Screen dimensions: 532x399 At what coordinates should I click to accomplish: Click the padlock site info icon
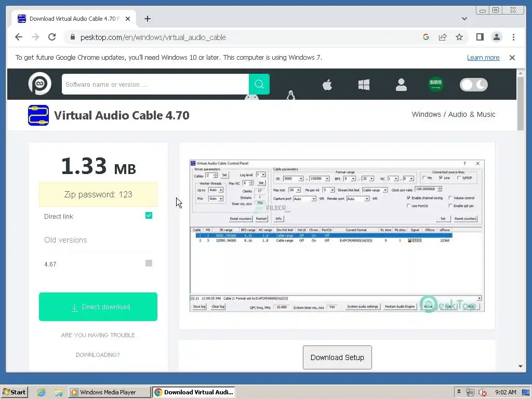72,37
